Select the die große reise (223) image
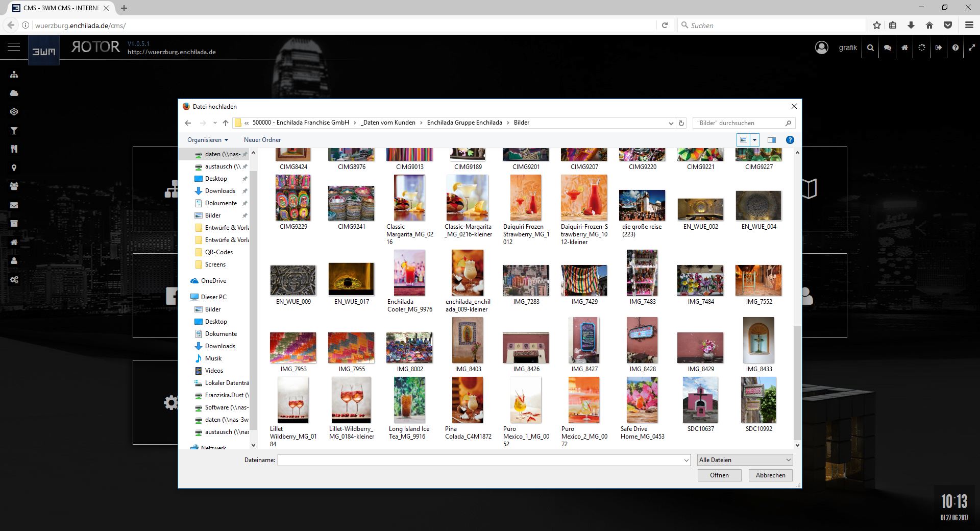The width and height of the screenshot is (980, 531). [642, 213]
